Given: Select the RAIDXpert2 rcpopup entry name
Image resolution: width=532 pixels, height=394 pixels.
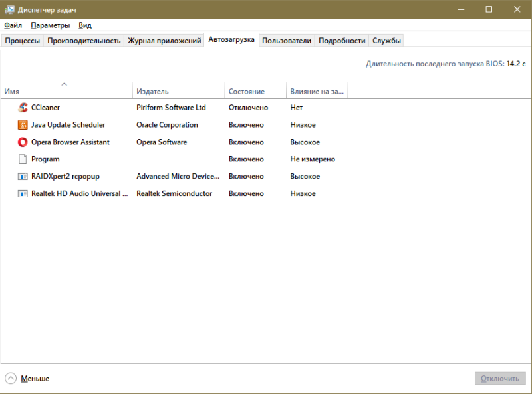Looking at the screenshot, I should point(65,176).
